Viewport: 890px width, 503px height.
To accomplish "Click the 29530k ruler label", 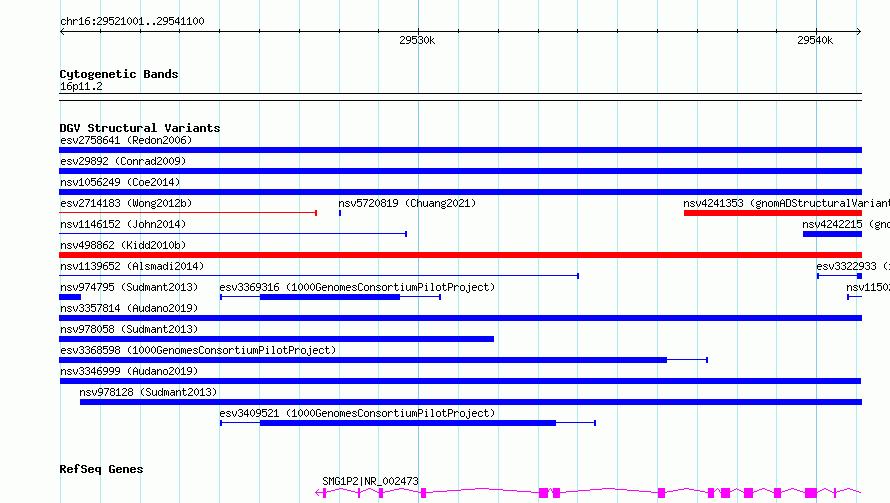I will [417, 40].
